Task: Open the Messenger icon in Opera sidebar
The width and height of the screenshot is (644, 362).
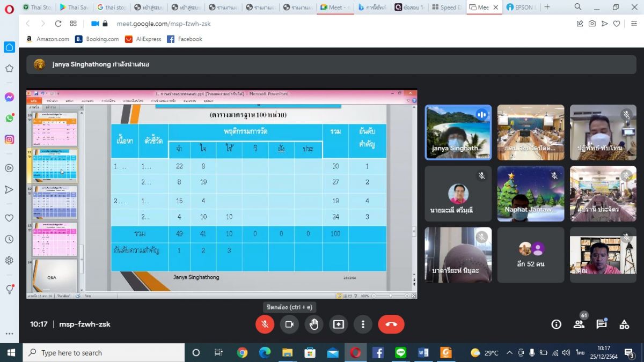Action: 9,97
